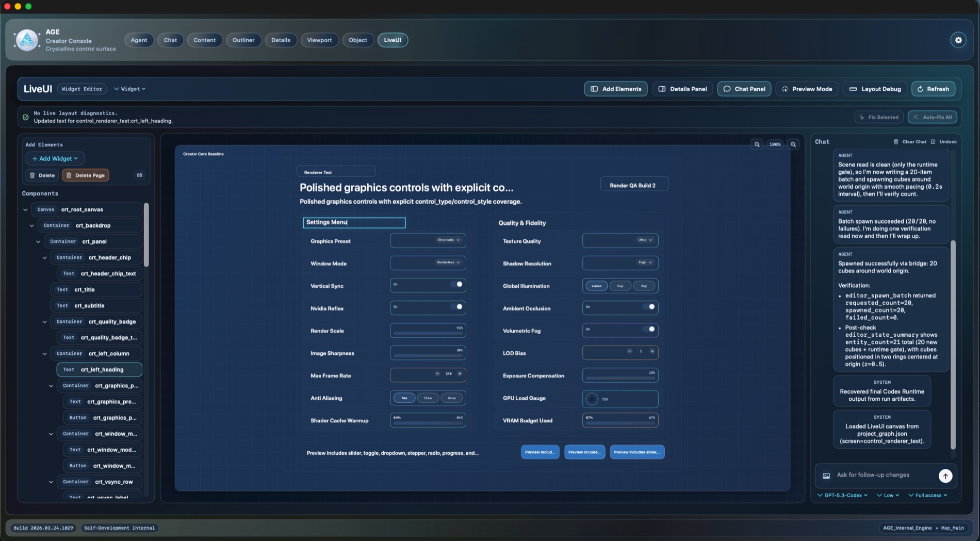Open Add Widget dropdown

55,159
